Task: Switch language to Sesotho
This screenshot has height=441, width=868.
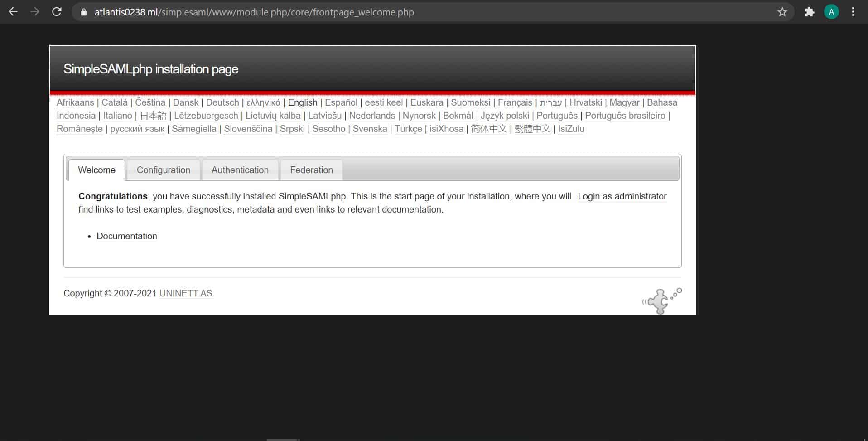Action: tap(329, 129)
